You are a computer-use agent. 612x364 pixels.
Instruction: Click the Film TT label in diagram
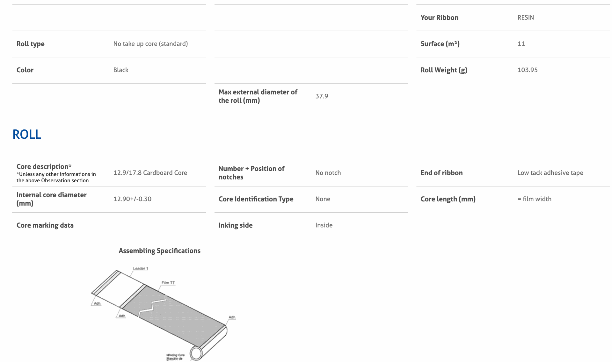click(168, 283)
